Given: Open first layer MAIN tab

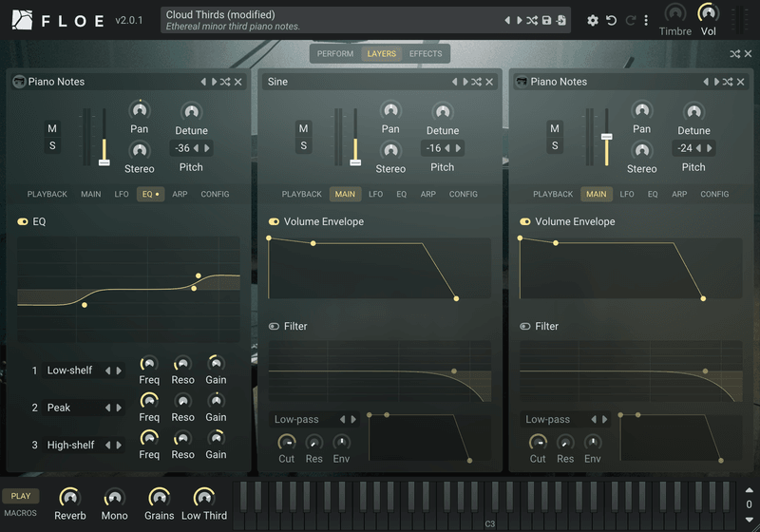Looking at the screenshot, I should 90,195.
